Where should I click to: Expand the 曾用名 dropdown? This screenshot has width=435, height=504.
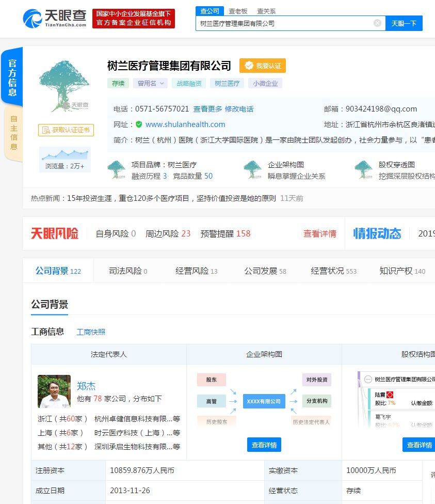[150, 83]
